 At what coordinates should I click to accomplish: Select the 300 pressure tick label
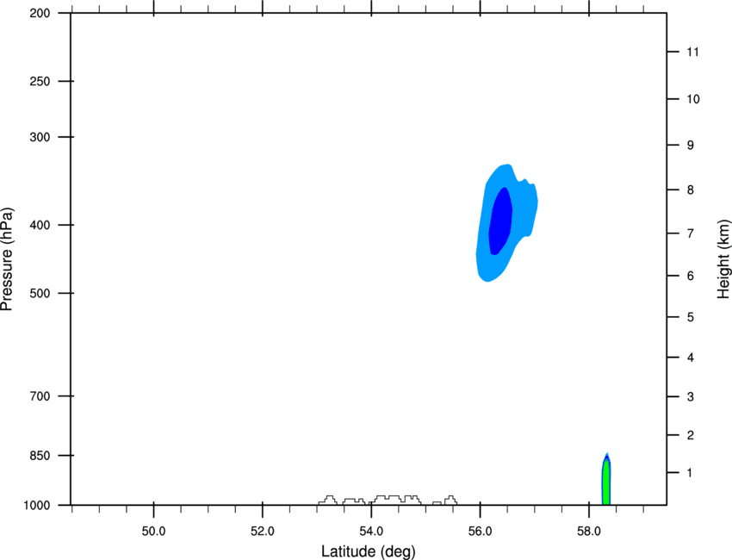tap(40, 137)
